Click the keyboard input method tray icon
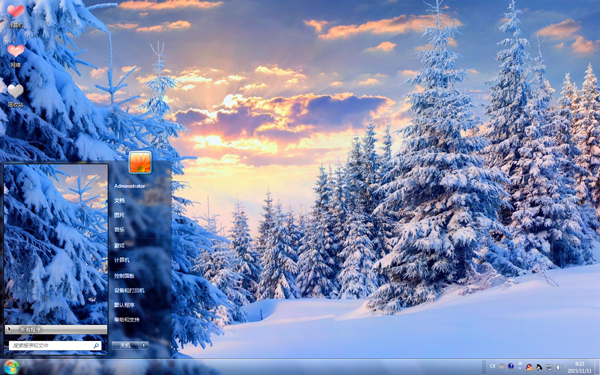This screenshot has height=375, width=600. coord(502,366)
